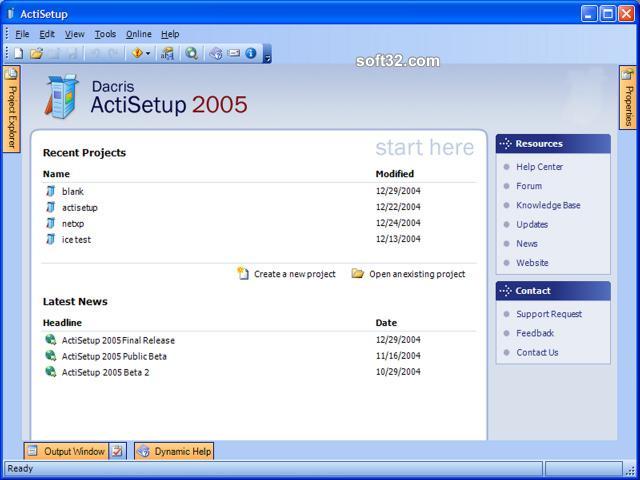Expand the Project Explorer side tab
640x480 pixels.
pos(11,109)
